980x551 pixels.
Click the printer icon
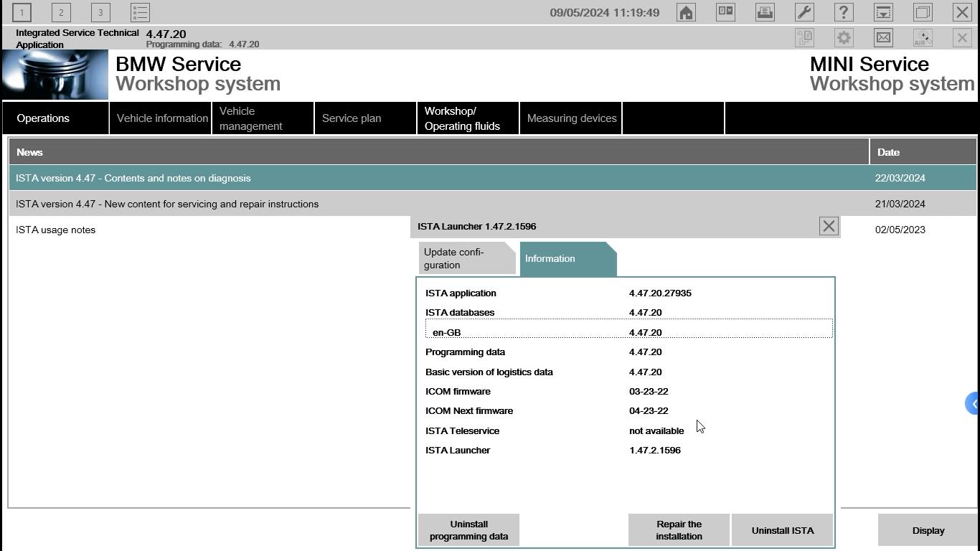(x=765, y=12)
